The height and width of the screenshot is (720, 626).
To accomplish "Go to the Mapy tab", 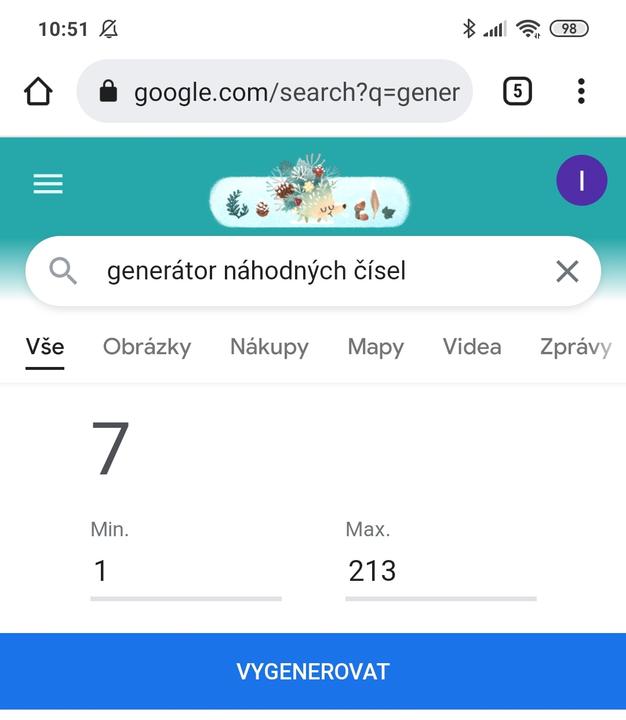I will coord(376,347).
